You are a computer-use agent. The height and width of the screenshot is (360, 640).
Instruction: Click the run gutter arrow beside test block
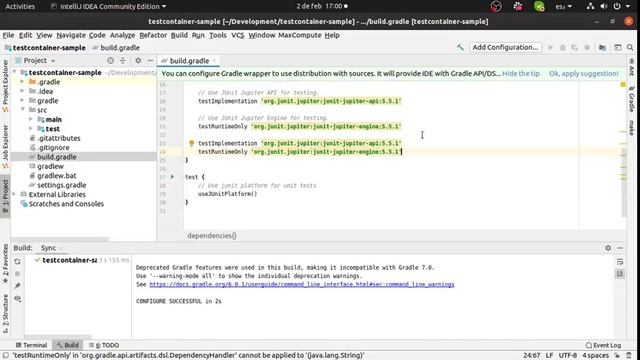click(x=172, y=177)
